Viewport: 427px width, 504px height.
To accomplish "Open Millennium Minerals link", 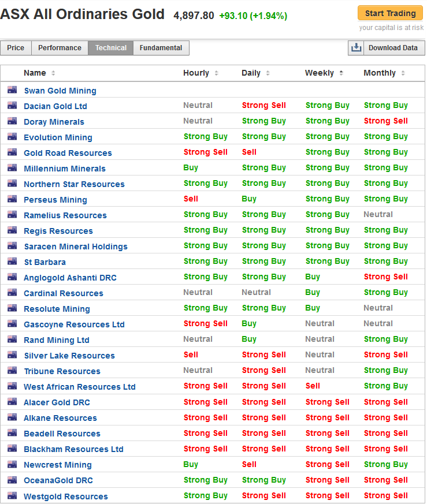I will [65, 169].
